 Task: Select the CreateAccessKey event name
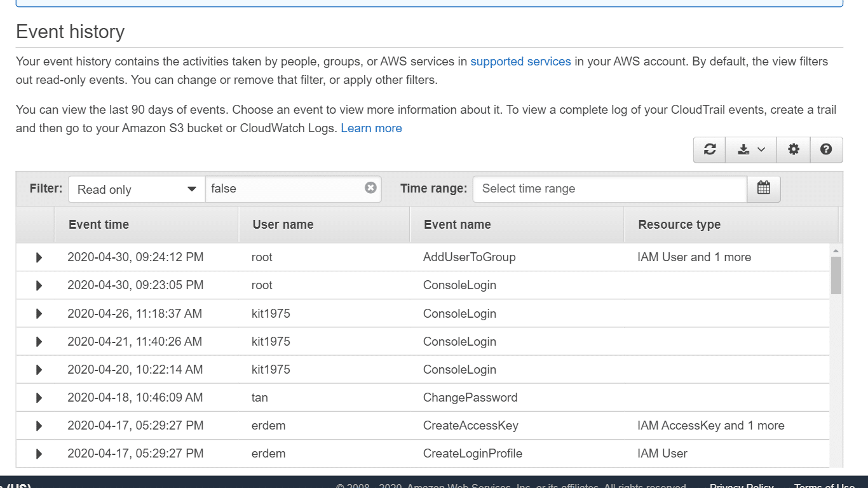(471, 426)
